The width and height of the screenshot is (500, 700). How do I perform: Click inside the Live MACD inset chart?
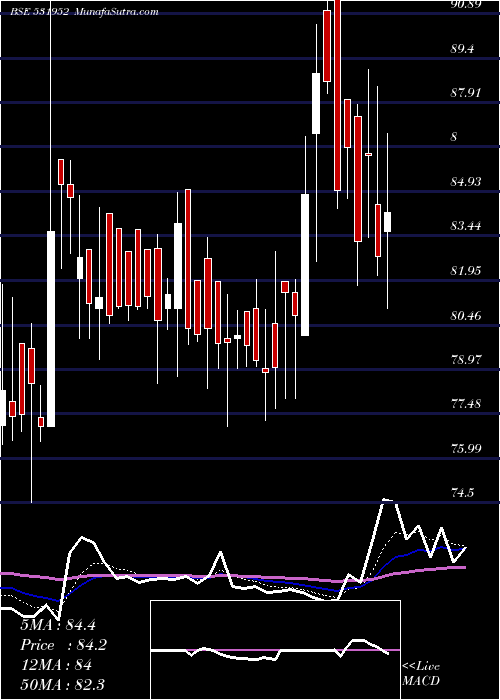pyautogui.click(x=275, y=650)
